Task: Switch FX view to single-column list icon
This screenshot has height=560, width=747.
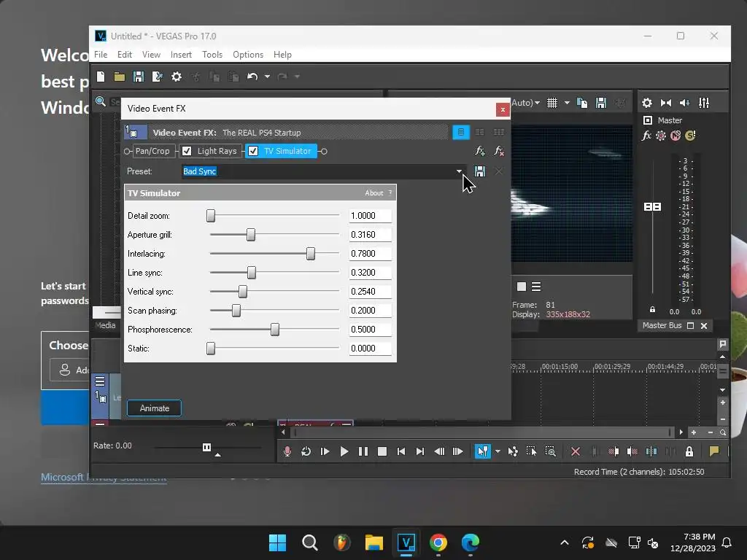Action: [x=461, y=132]
